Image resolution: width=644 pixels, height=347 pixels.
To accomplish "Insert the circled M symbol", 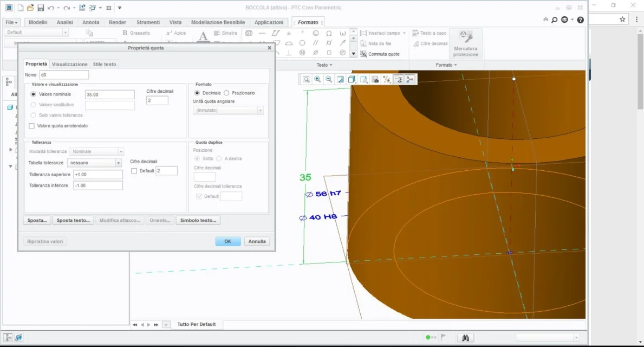I will pyautogui.click(x=302, y=53).
